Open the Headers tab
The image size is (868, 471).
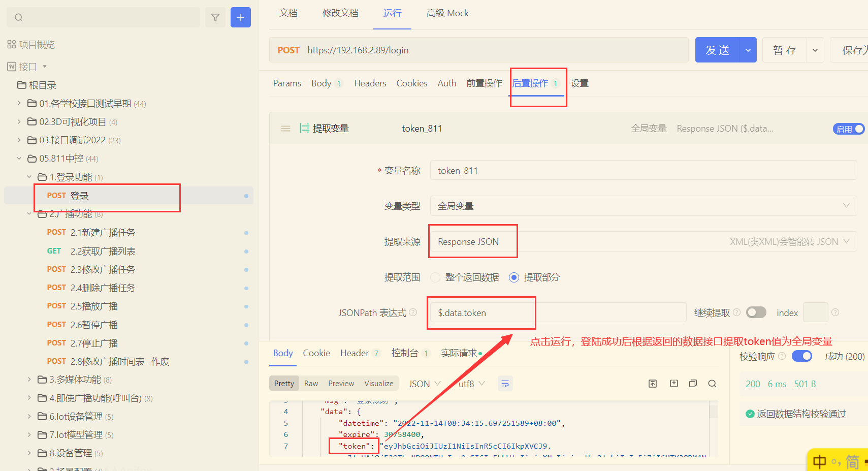click(370, 83)
